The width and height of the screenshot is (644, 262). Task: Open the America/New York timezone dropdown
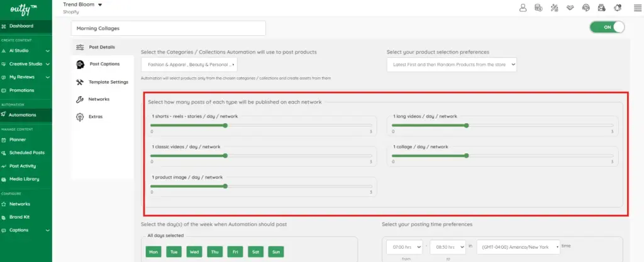(518, 248)
